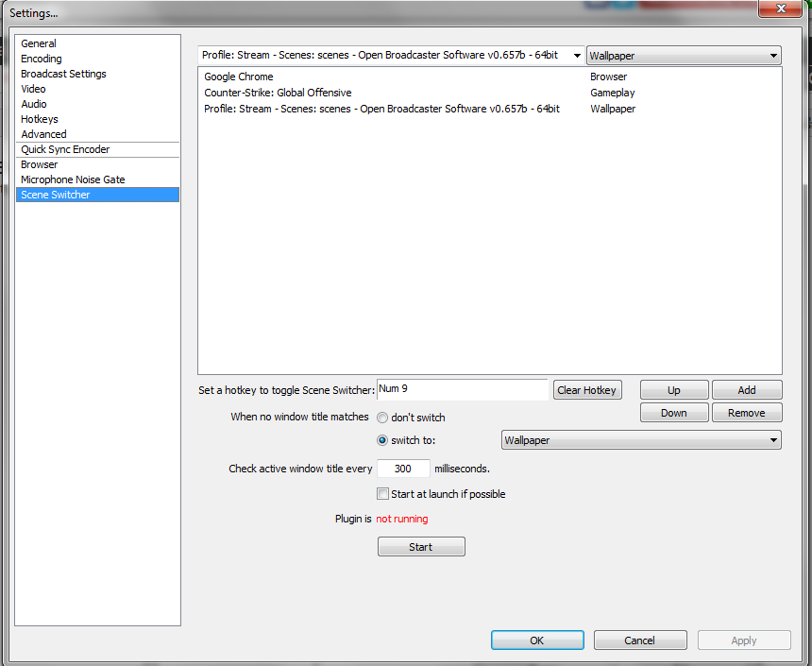Select the Open Broadcaster Software list row
This screenshot has height=666, width=812.
pos(489,109)
